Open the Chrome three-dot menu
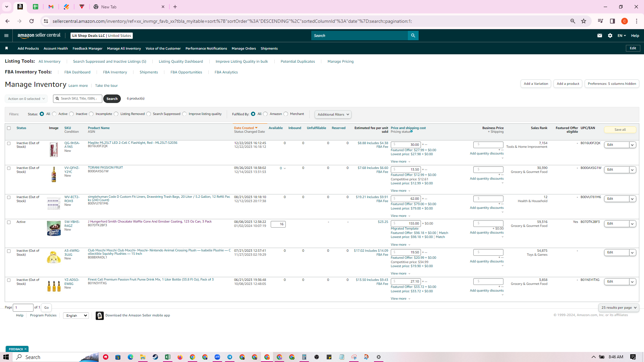 point(637,21)
